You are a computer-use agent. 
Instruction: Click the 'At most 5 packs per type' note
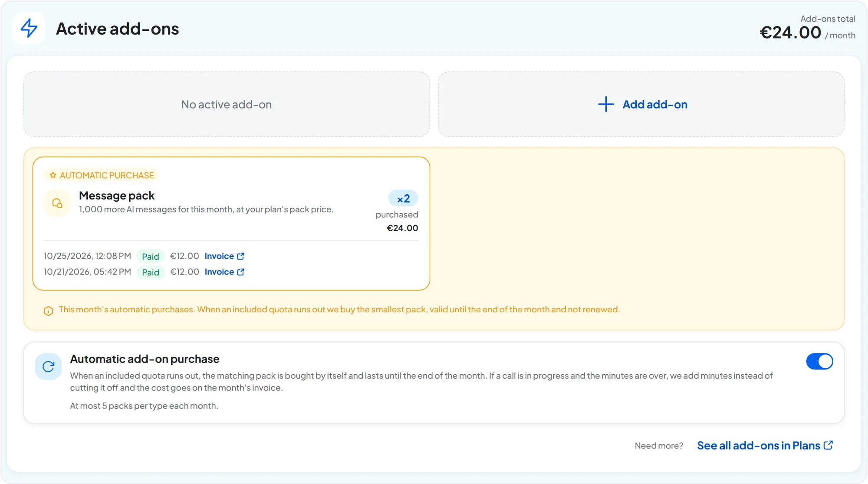(144, 406)
